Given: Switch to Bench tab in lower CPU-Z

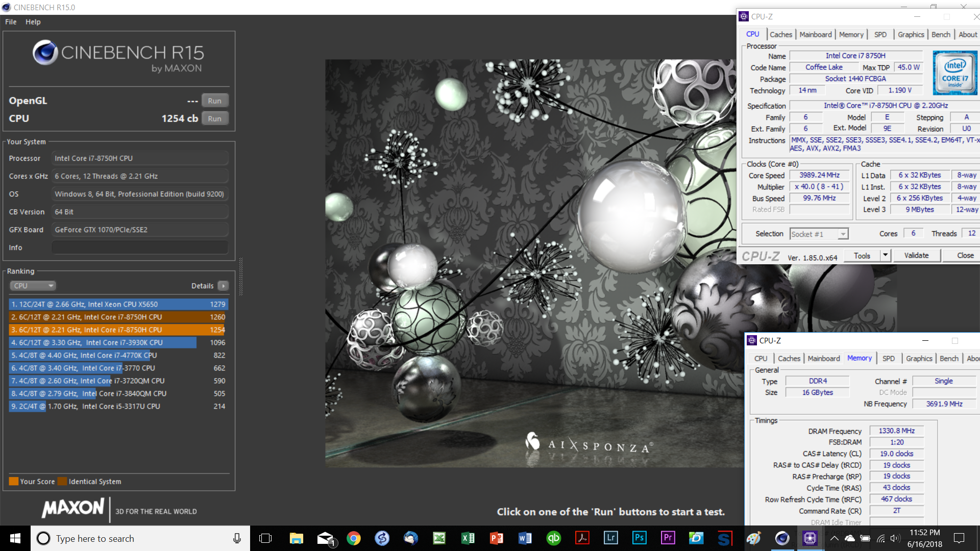Looking at the screenshot, I should point(949,359).
